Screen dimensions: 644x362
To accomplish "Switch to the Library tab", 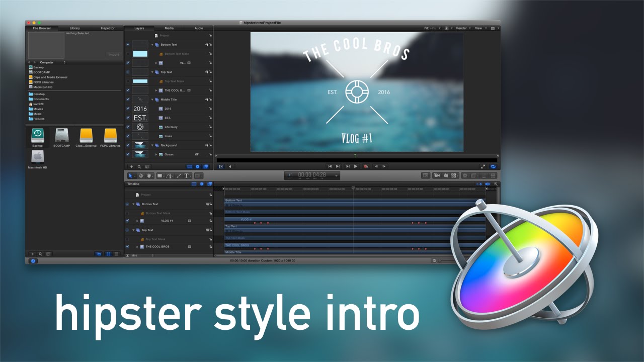I will pos(74,28).
